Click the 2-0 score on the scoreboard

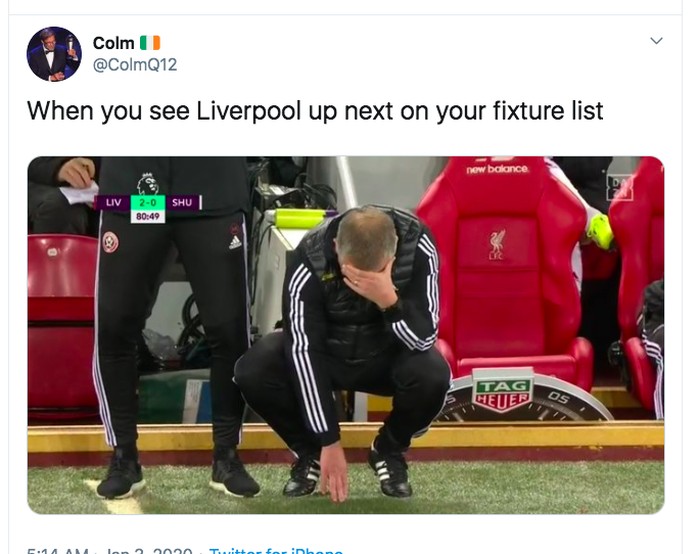coord(148,203)
